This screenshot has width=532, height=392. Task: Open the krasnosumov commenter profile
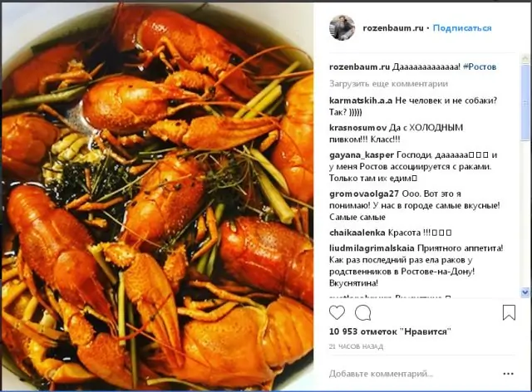358,128
